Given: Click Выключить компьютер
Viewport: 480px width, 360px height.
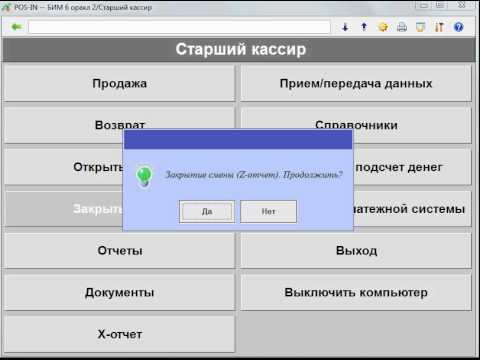Looking at the screenshot, I should tap(356, 292).
